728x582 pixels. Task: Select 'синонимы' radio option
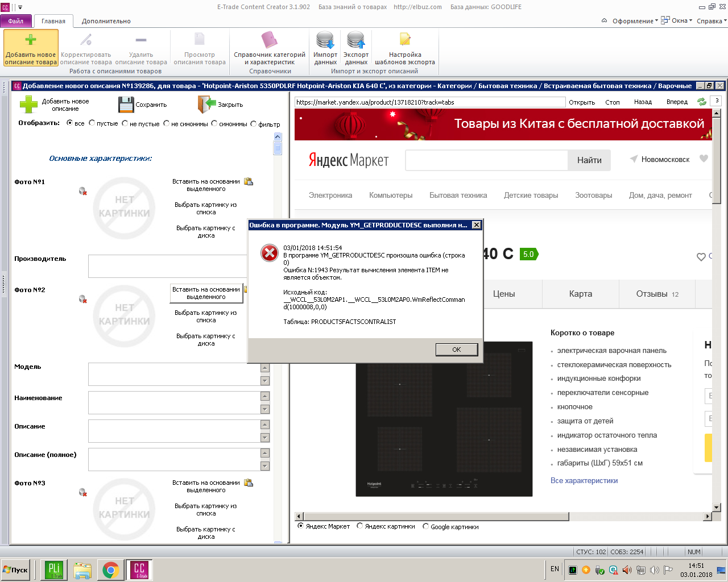click(214, 123)
